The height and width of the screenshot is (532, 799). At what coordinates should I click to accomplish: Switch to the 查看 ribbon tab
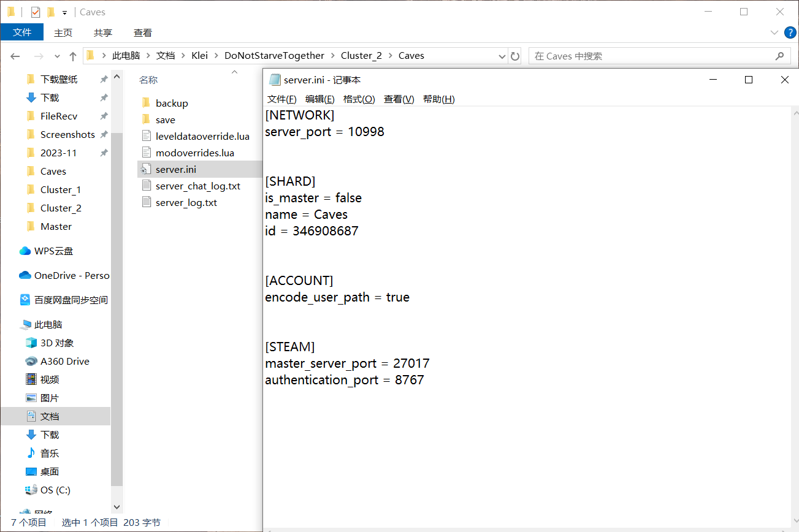click(x=143, y=32)
